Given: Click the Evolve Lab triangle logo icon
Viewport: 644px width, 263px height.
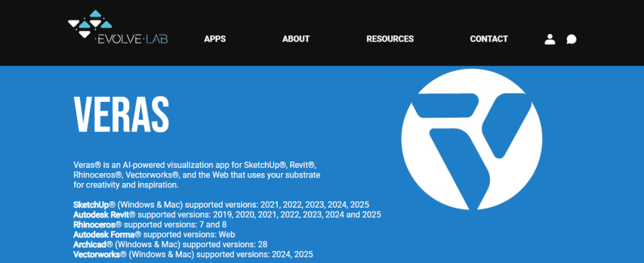Looking at the screenshot, I should click(x=86, y=24).
